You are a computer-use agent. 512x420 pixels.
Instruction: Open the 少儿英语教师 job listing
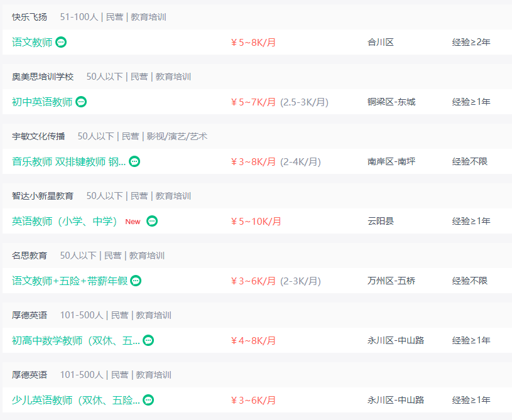tap(76, 400)
